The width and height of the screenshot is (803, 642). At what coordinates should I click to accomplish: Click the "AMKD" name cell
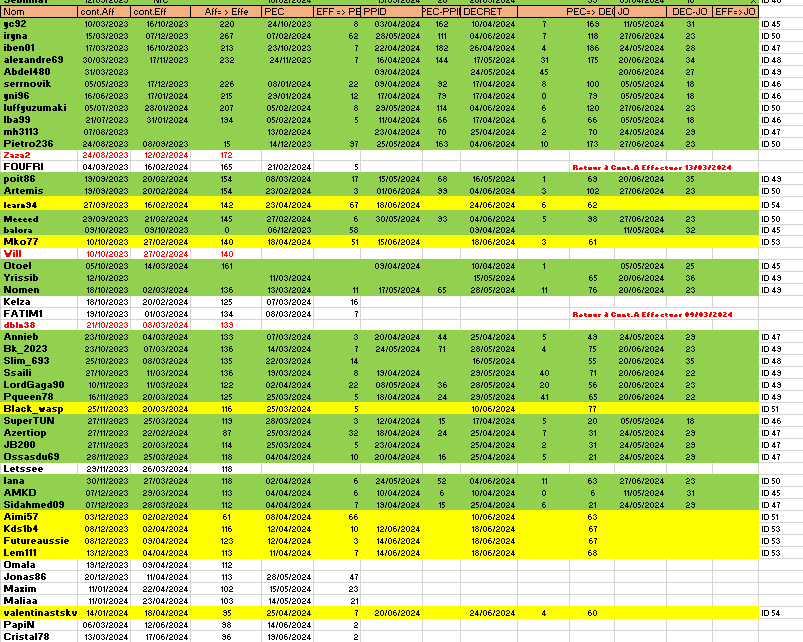pyautogui.click(x=39, y=493)
